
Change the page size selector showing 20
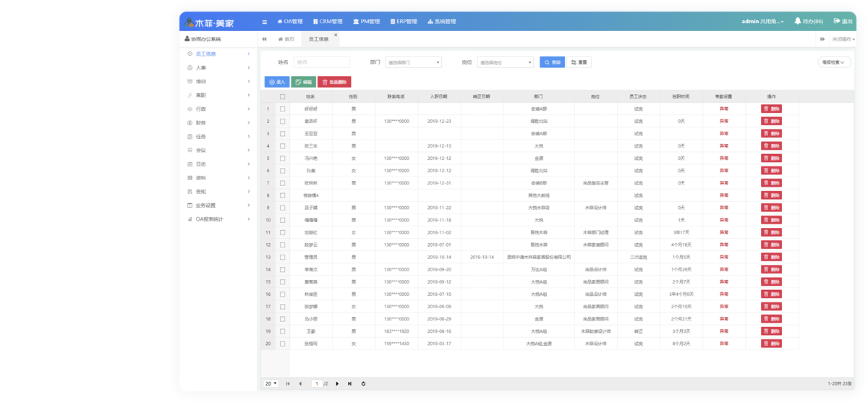271,383
